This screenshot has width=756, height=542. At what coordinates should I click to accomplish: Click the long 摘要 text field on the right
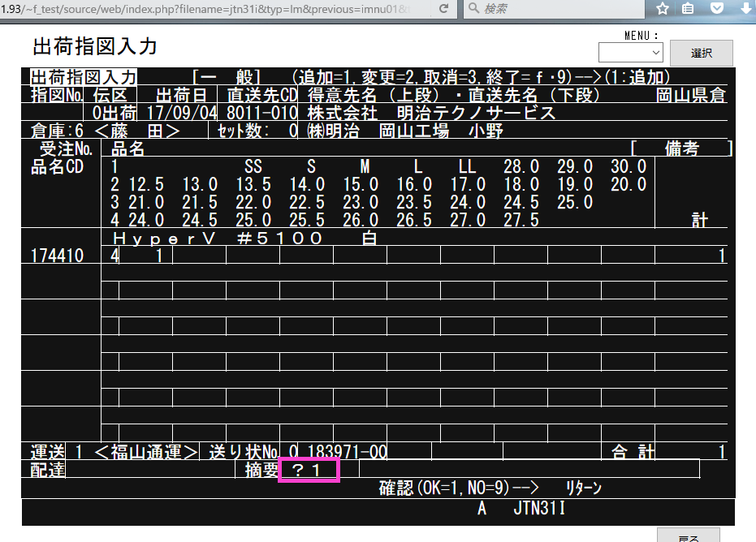pos(528,469)
